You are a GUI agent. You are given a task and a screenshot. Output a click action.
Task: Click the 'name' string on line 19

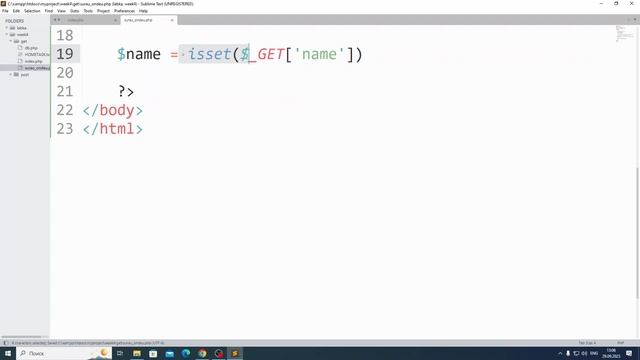tap(319, 54)
